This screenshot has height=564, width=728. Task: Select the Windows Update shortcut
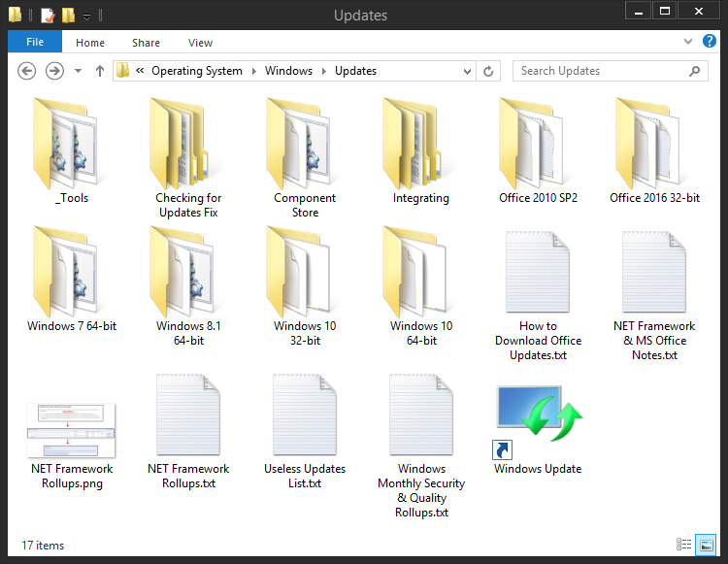538,429
